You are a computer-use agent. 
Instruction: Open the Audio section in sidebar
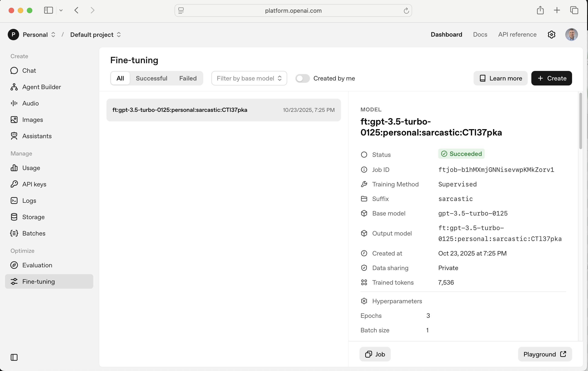tap(30, 103)
